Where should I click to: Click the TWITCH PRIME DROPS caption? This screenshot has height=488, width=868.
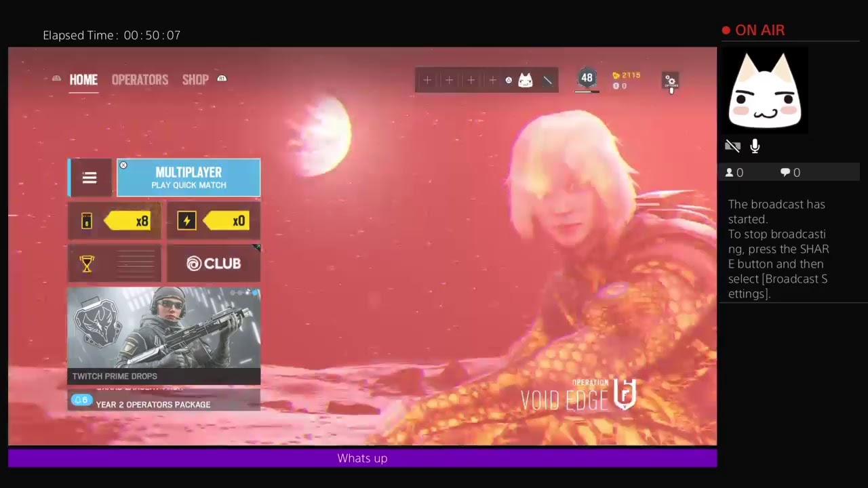coord(115,376)
